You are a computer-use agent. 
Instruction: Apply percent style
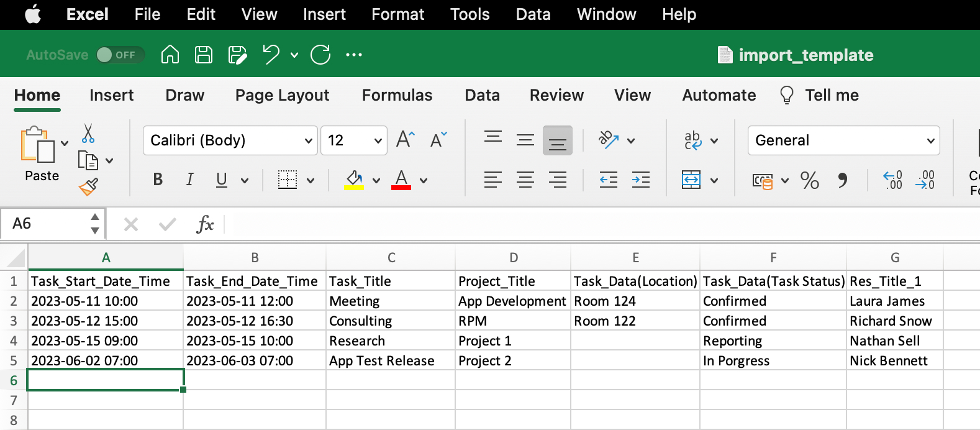(x=810, y=180)
